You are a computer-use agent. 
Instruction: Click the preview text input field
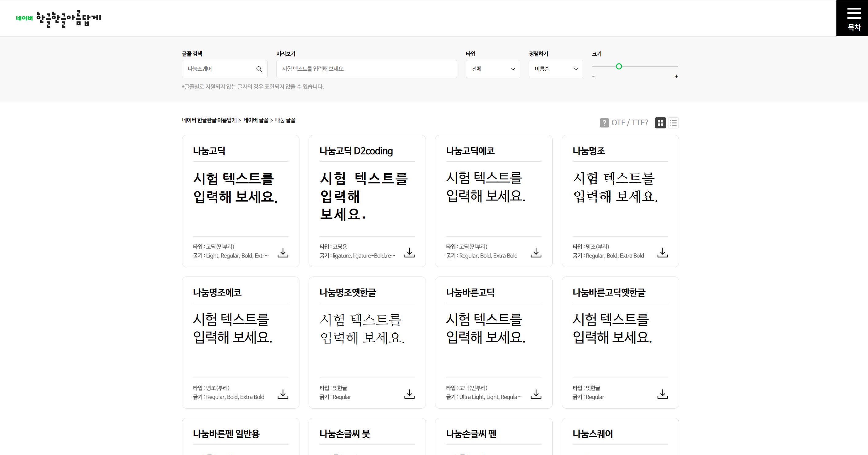pos(366,69)
